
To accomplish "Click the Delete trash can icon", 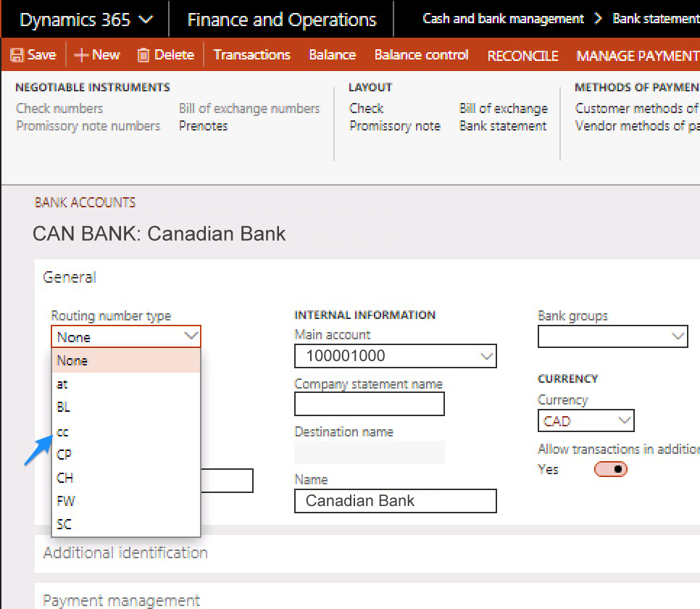I will [x=143, y=55].
